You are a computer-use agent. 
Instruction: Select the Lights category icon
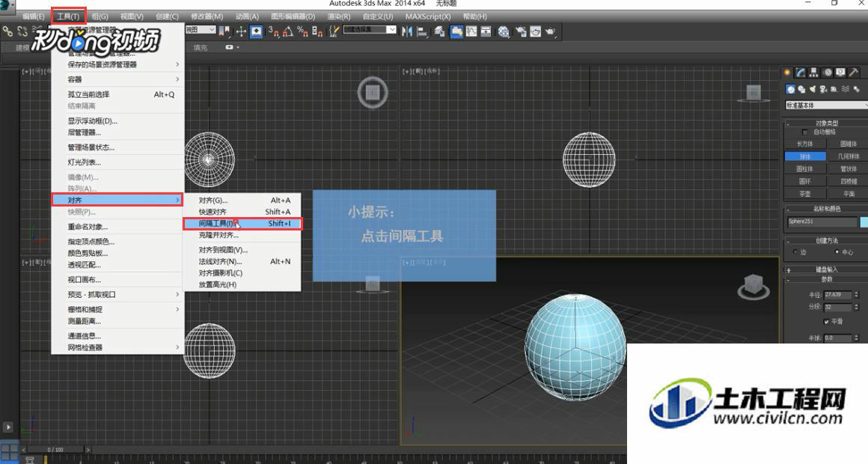(x=813, y=89)
